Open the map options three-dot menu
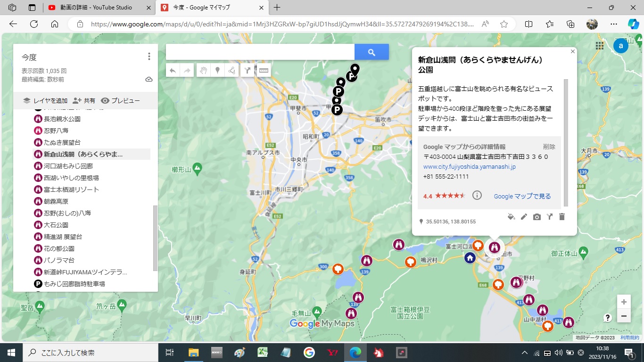644x362 pixels. [149, 57]
